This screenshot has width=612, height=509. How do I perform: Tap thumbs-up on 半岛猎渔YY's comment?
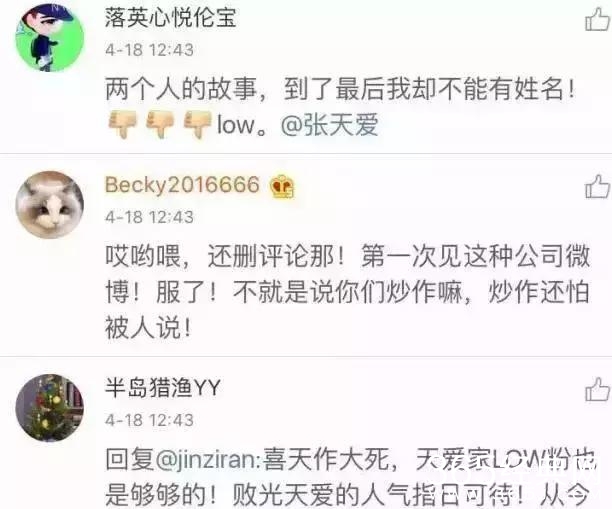click(x=598, y=389)
